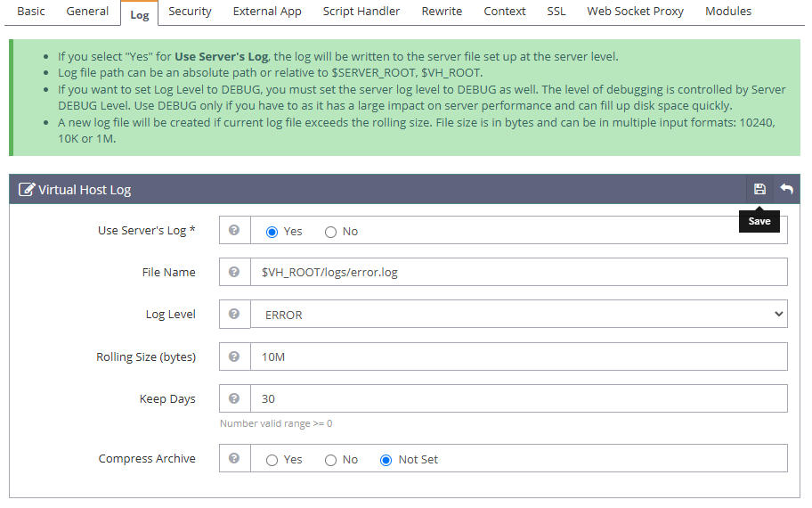This screenshot has height=508, width=812.
Task: Open the Rewrite tab
Action: point(442,12)
